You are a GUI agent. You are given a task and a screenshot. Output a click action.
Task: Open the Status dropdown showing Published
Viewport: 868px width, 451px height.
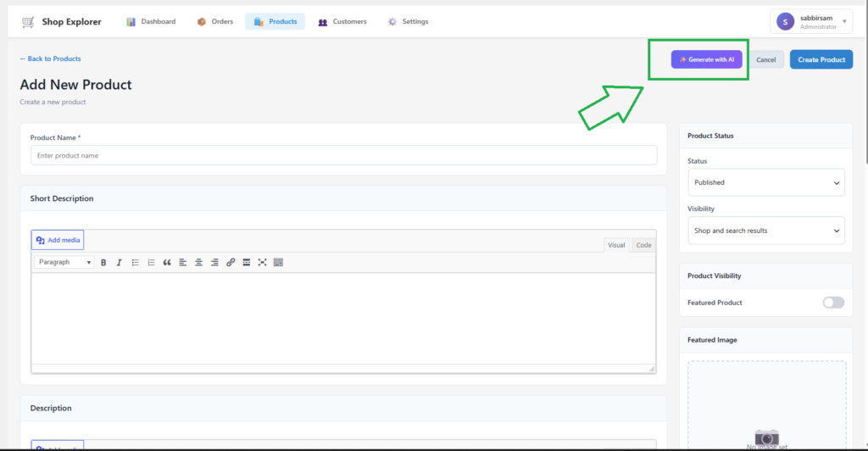pyautogui.click(x=766, y=182)
